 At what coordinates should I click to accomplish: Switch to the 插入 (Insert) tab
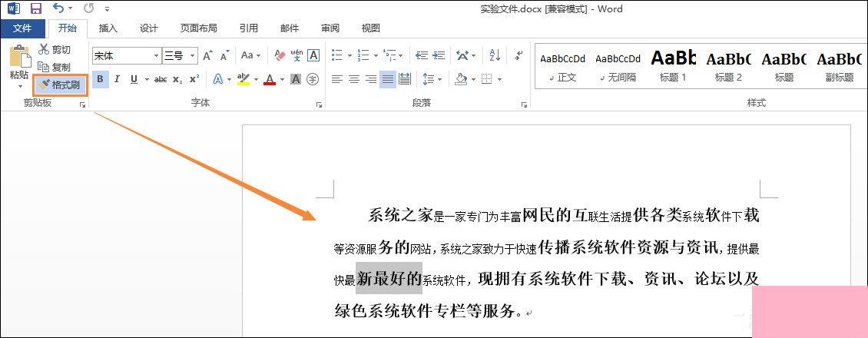(x=108, y=28)
